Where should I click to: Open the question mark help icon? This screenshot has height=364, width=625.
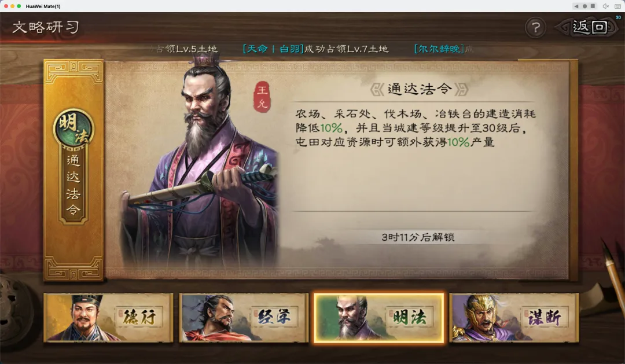pyautogui.click(x=535, y=28)
